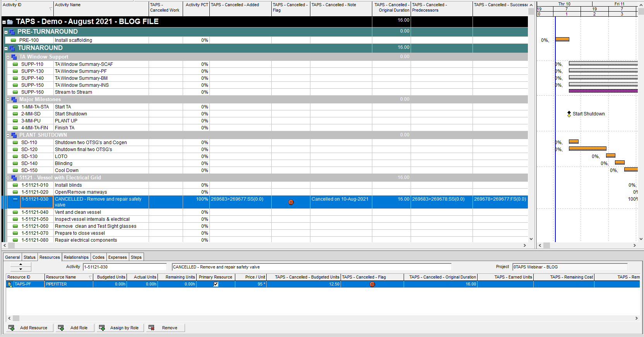
Task: Click the Activity ID field in details panel
Action: pos(124,267)
